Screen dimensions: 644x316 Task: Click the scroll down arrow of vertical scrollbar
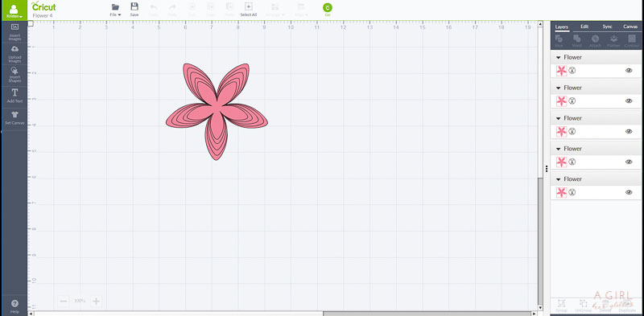click(x=540, y=307)
